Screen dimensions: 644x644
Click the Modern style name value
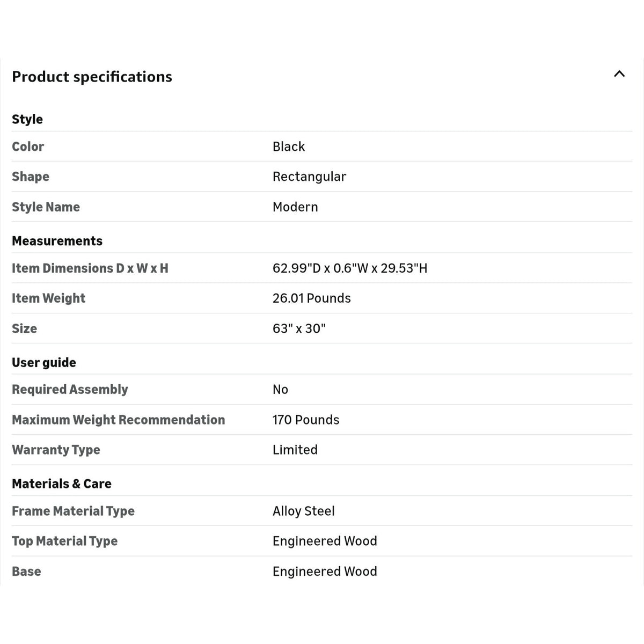click(x=295, y=207)
